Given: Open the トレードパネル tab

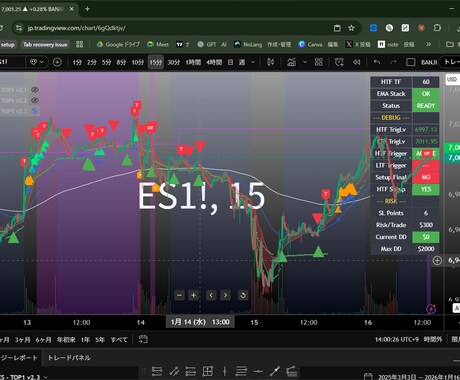Looking at the screenshot, I should point(69,358).
